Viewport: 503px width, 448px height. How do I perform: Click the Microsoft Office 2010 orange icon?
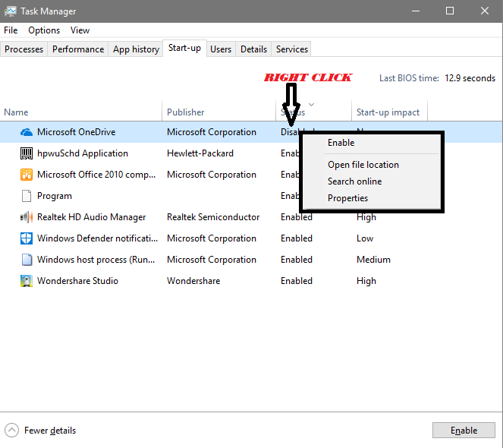(27, 175)
